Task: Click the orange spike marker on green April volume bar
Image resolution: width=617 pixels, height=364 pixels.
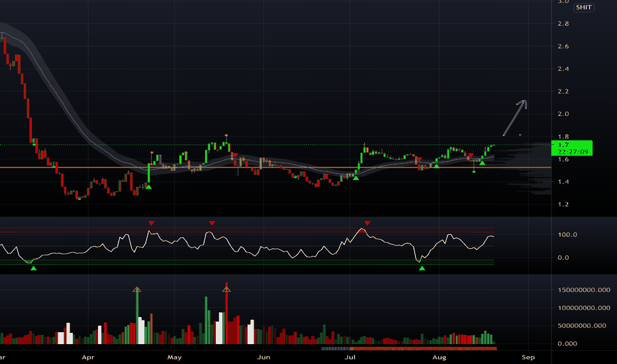Action: [136, 290]
